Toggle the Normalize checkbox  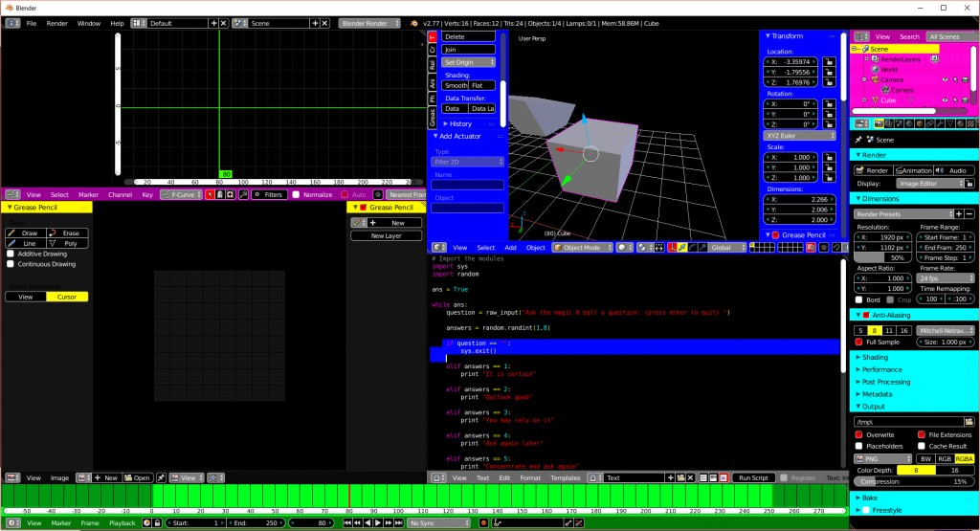coord(297,195)
